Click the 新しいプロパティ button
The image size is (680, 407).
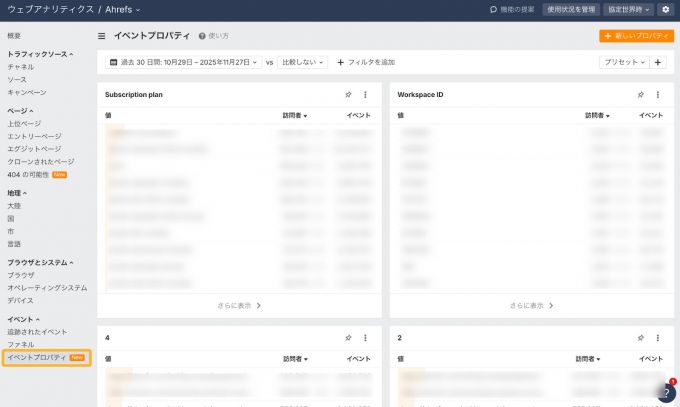(636, 36)
